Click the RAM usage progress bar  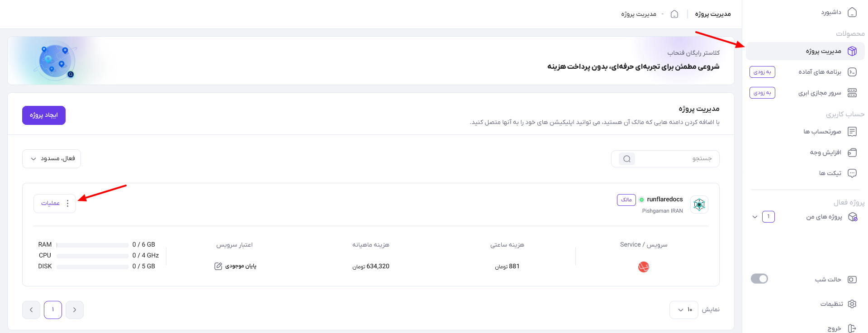pyautogui.click(x=93, y=245)
